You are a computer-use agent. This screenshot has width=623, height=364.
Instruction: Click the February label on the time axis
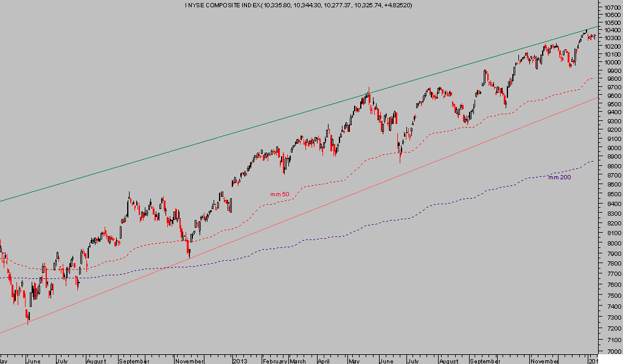[273, 360]
